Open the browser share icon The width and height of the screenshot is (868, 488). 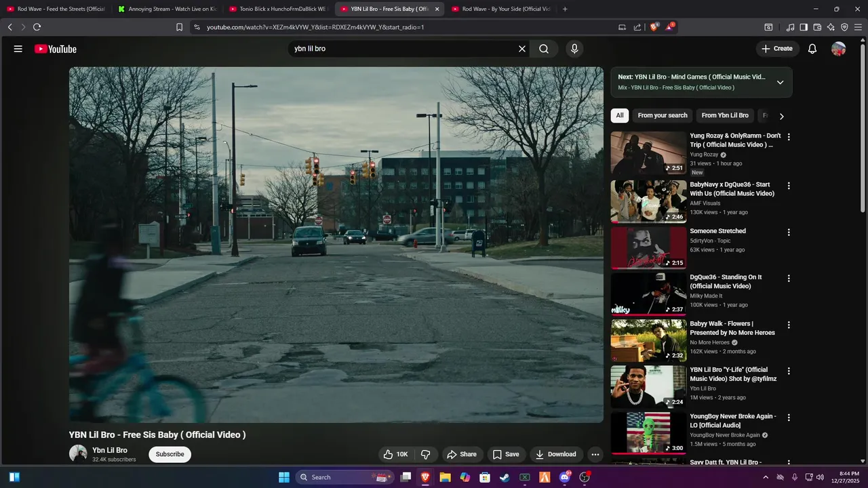point(637,27)
